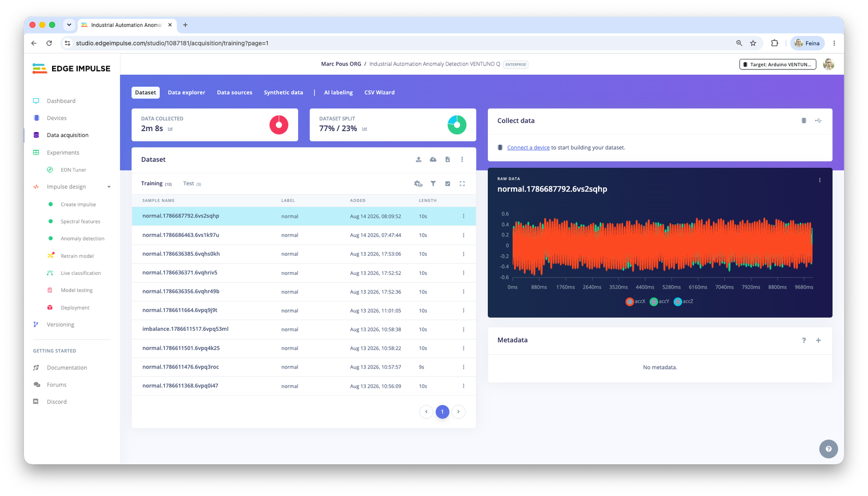Click the Target: Arduino VENTUNO button

778,65
